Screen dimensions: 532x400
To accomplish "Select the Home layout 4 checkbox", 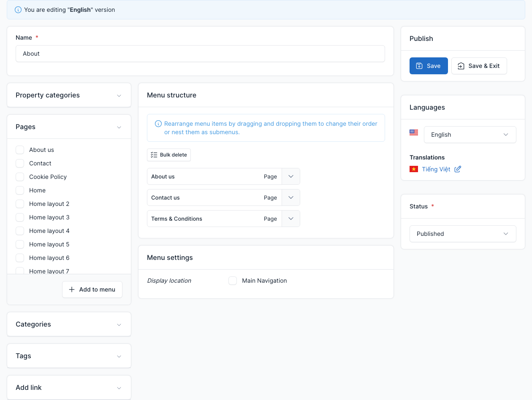I will coord(20,231).
